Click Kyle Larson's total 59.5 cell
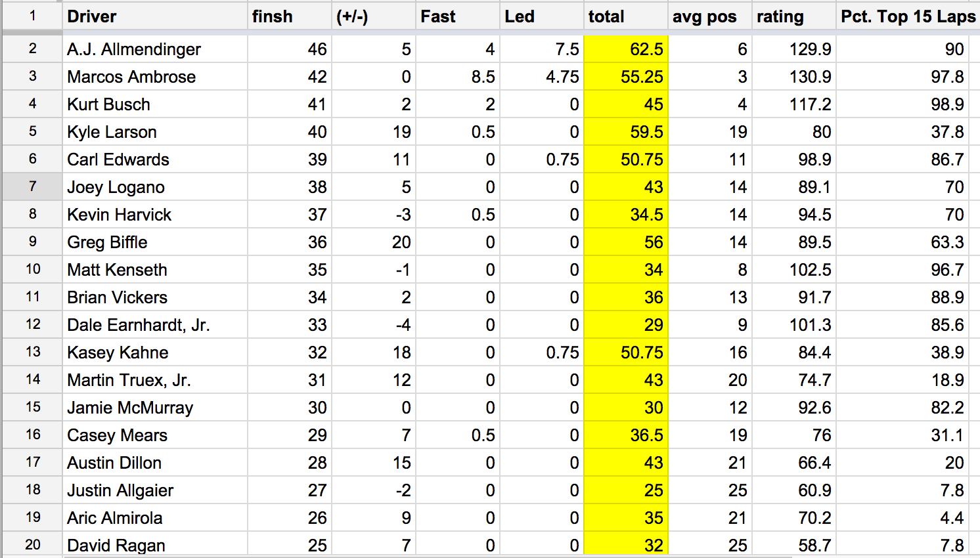 [625, 132]
